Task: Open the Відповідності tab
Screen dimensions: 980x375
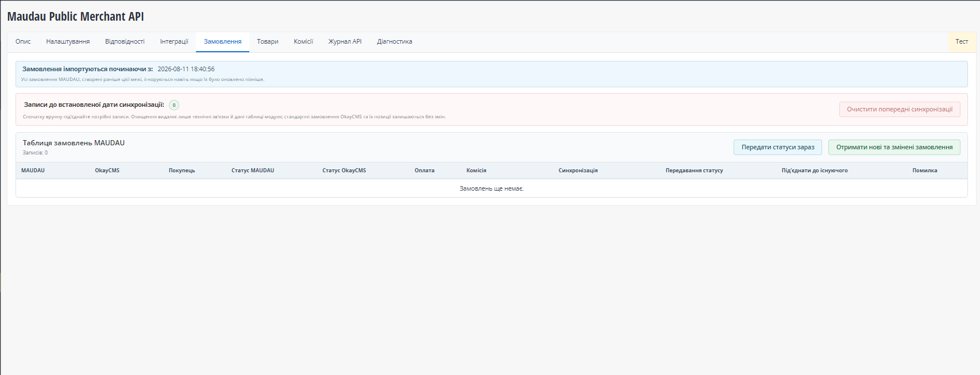Action: (x=125, y=42)
